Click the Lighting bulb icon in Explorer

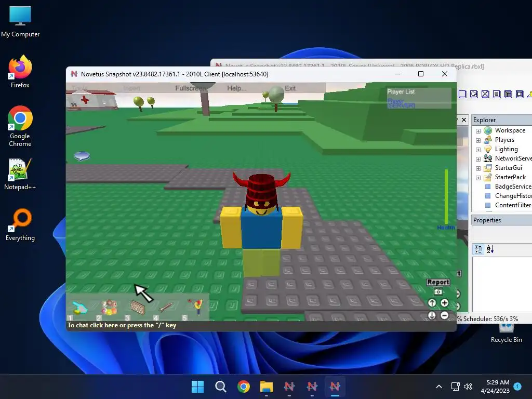488,149
